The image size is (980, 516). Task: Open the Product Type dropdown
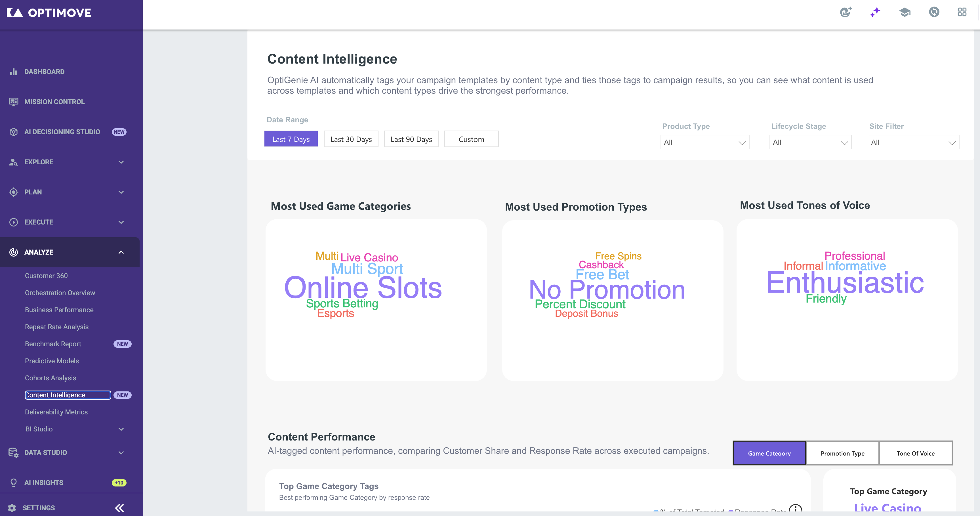pos(704,142)
